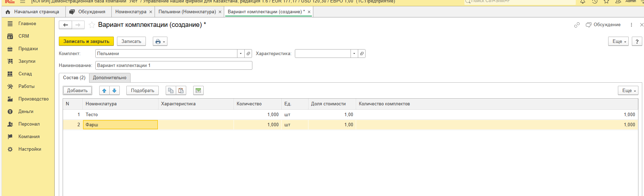The image size is (644, 196).
Task: Move the selected row up with the blue arrow
Action: (104, 91)
